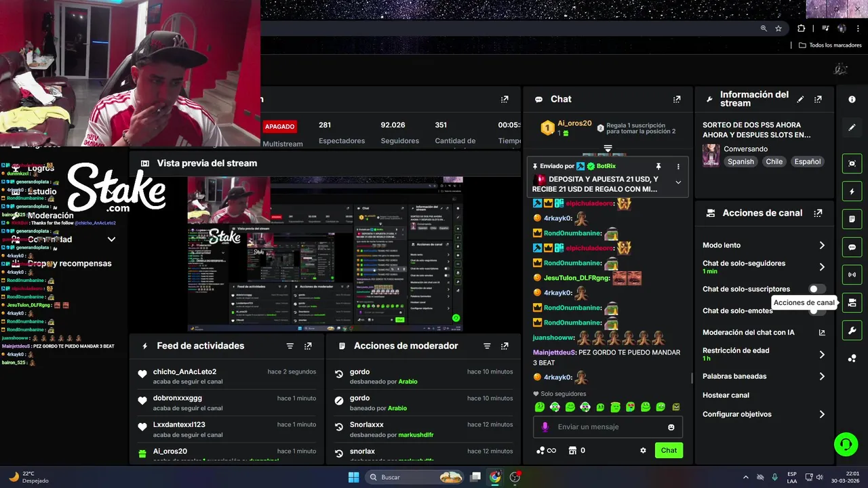Toggle the broadcast signal sidebar icon

point(852,275)
